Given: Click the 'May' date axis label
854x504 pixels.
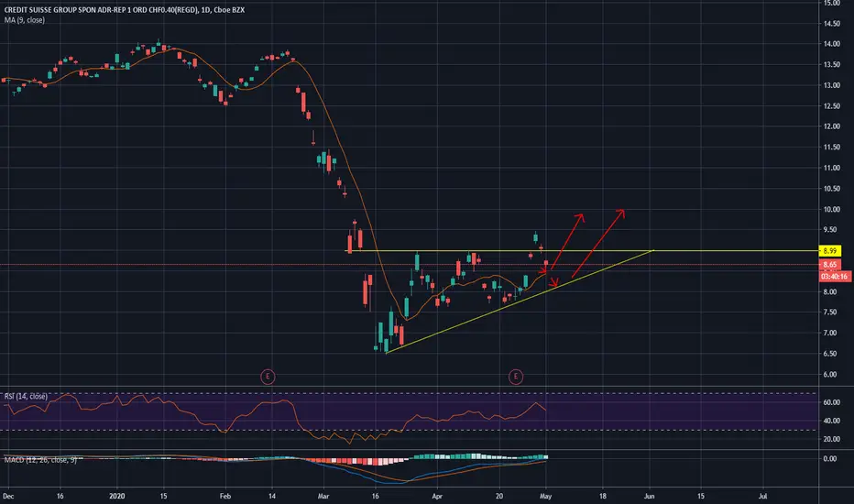Looking at the screenshot, I should [x=546, y=497].
